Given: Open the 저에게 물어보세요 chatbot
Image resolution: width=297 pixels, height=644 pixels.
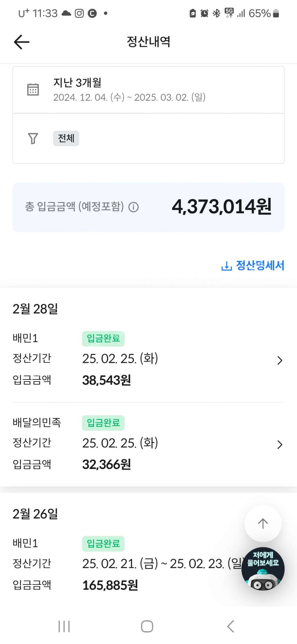Looking at the screenshot, I should click(263, 569).
